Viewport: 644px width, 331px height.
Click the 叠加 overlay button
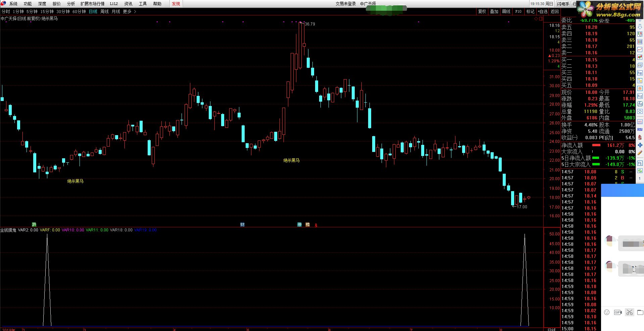(494, 11)
